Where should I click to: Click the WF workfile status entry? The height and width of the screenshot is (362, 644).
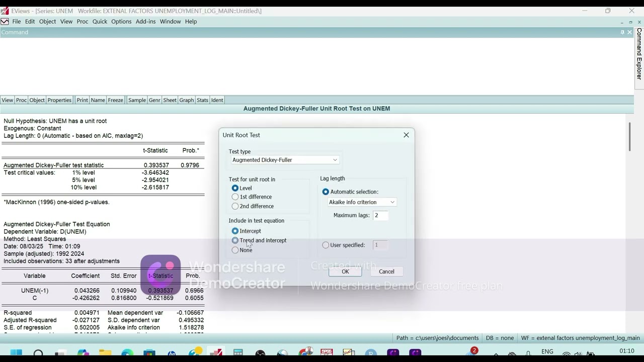(580, 338)
